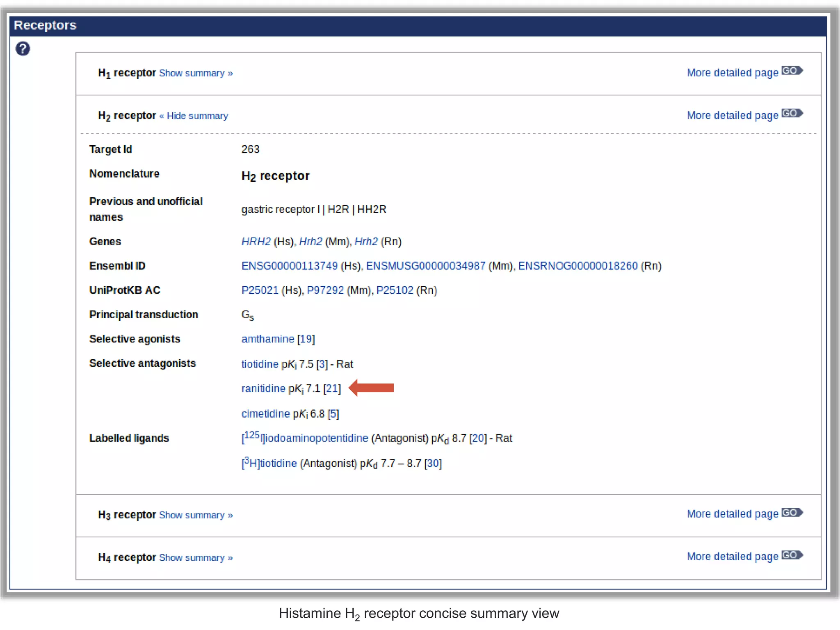This screenshot has height=630, width=840.
Task: Click the Selective antagonists label
Action: click(x=142, y=363)
